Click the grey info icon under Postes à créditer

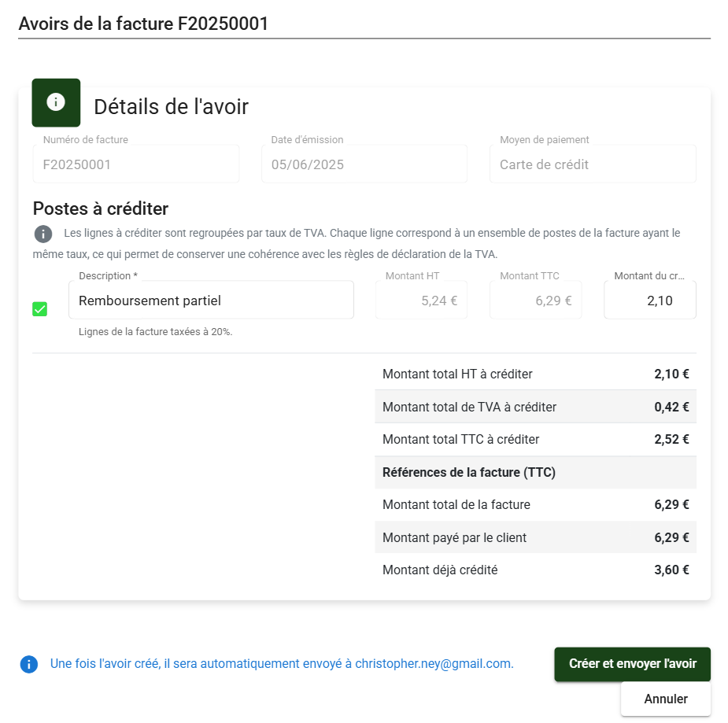[43, 234]
